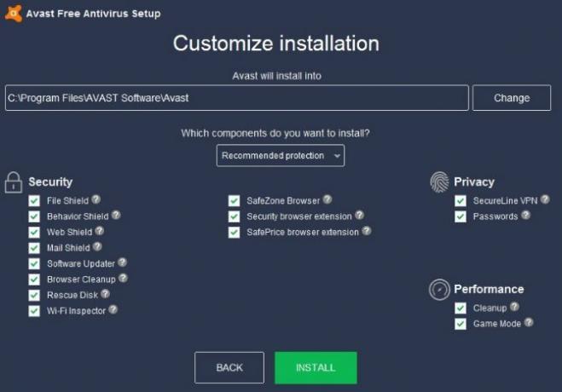
Task: Open help icon next to Wi-Fi Inspector
Action: coord(113,309)
